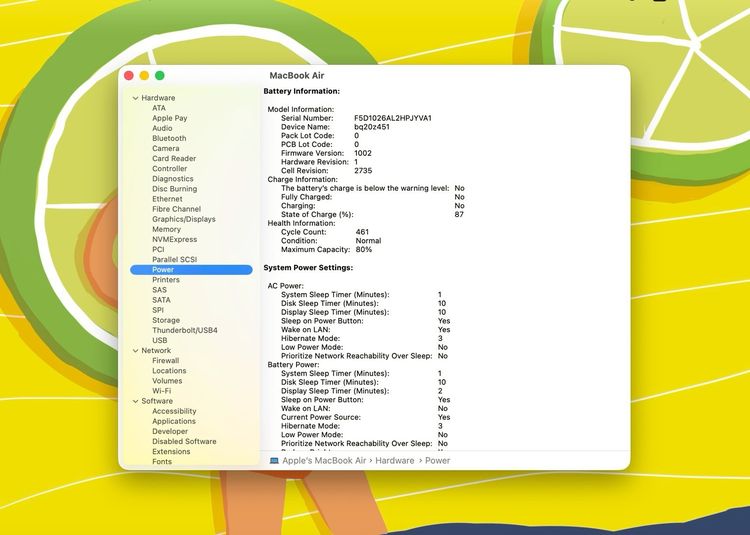
Task: Select Parallel SCSI in the sidebar
Action: pyautogui.click(x=175, y=260)
